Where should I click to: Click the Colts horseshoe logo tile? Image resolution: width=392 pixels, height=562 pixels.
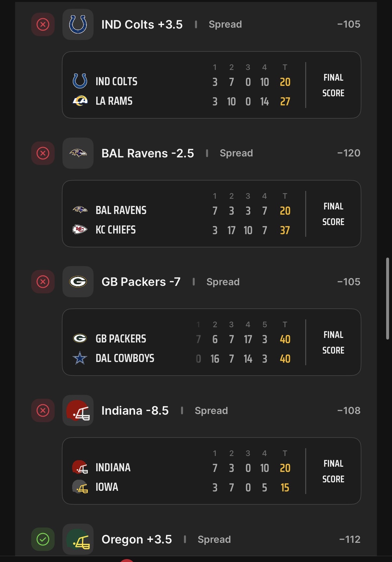pyautogui.click(x=78, y=24)
